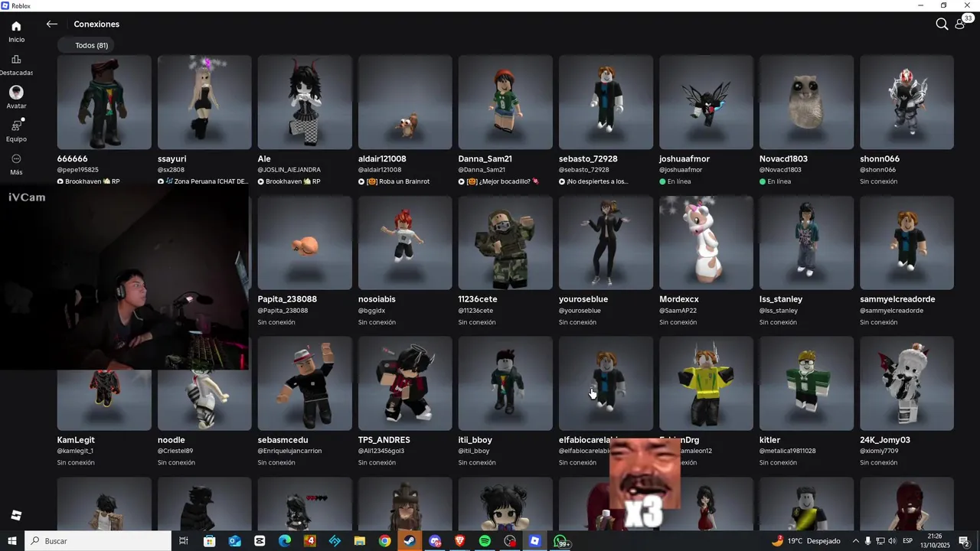Click En línea status under Novacd1803
Image resolution: width=980 pixels, height=551 pixels.
[x=775, y=181]
